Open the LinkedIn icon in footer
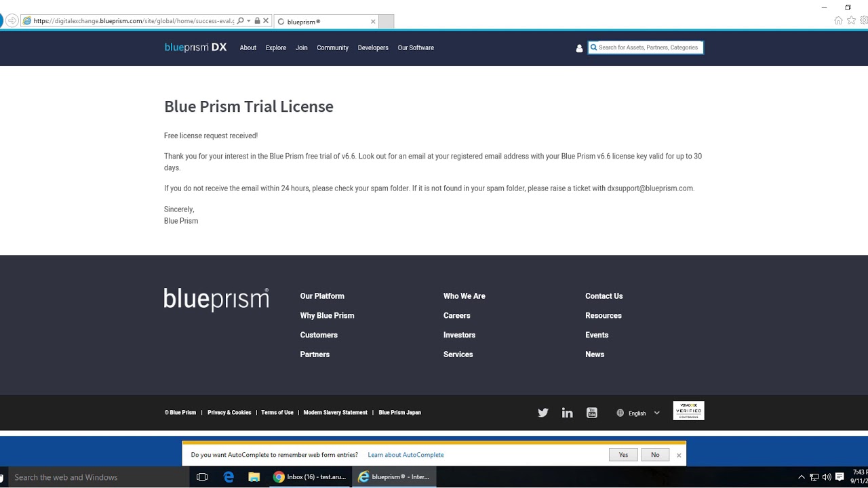This screenshot has width=868, height=488. coord(568,413)
